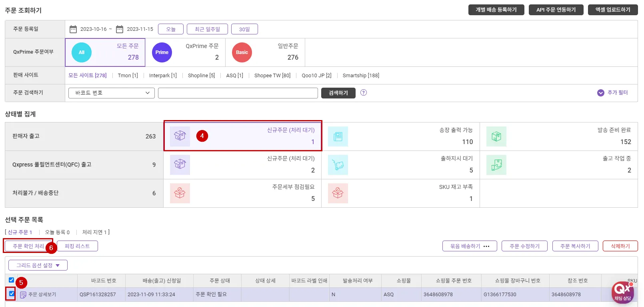The height and width of the screenshot is (307, 644).
Task: Click the 주문 복사하기 button
Action: coord(575,246)
